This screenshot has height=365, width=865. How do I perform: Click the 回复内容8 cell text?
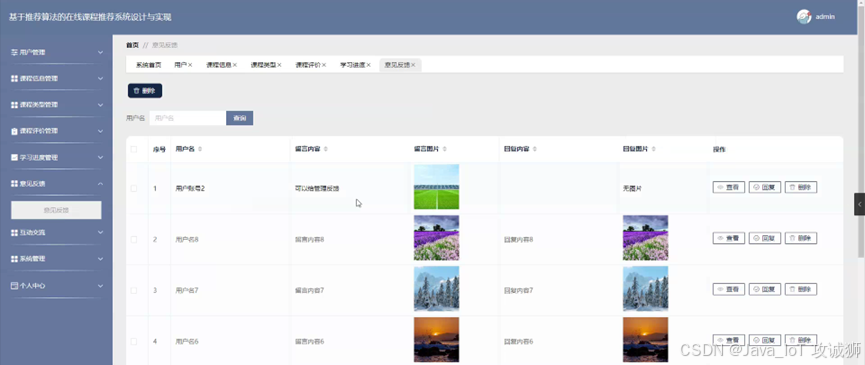(519, 240)
